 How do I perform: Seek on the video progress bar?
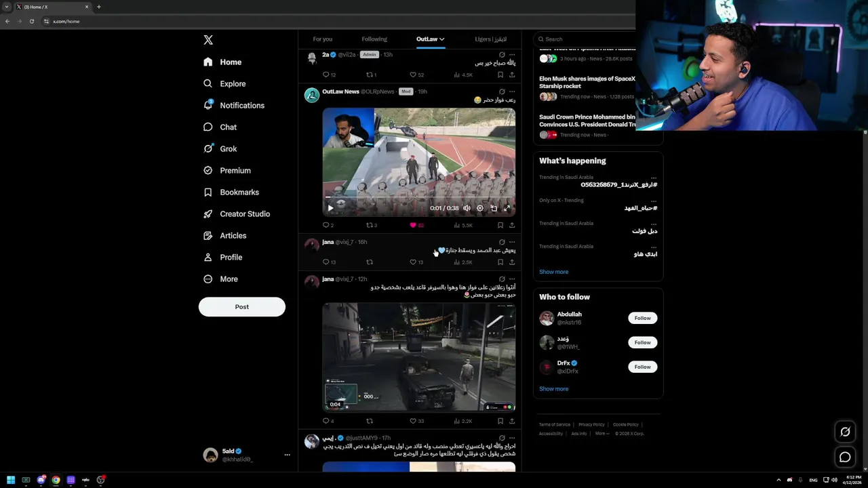(418, 198)
